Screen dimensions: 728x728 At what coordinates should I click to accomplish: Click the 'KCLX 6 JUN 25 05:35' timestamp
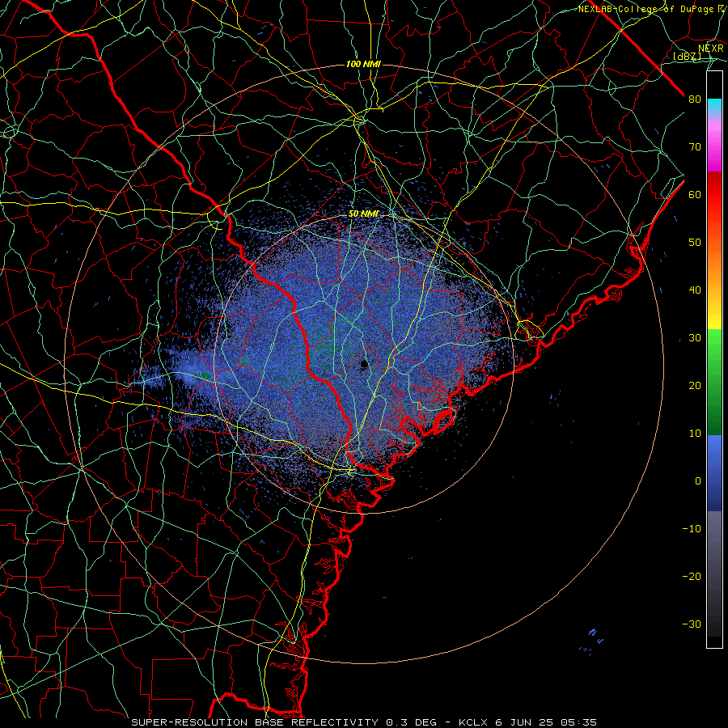(x=527, y=722)
